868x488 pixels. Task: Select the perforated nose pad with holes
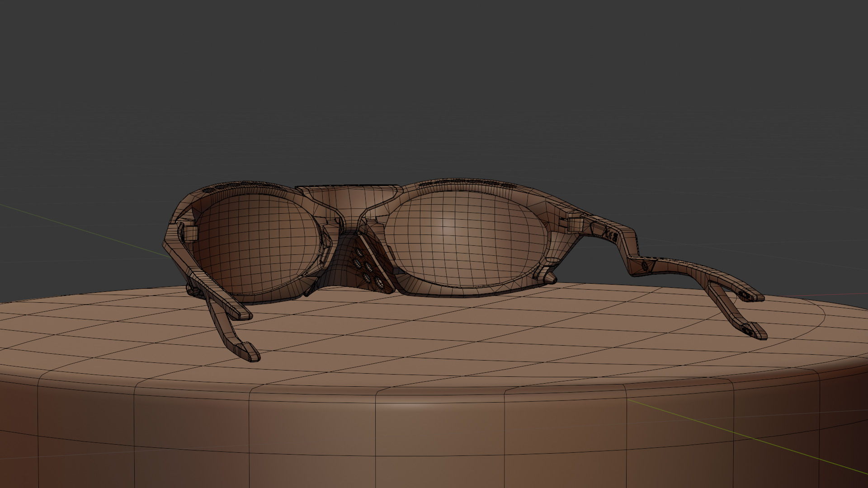(x=370, y=267)
